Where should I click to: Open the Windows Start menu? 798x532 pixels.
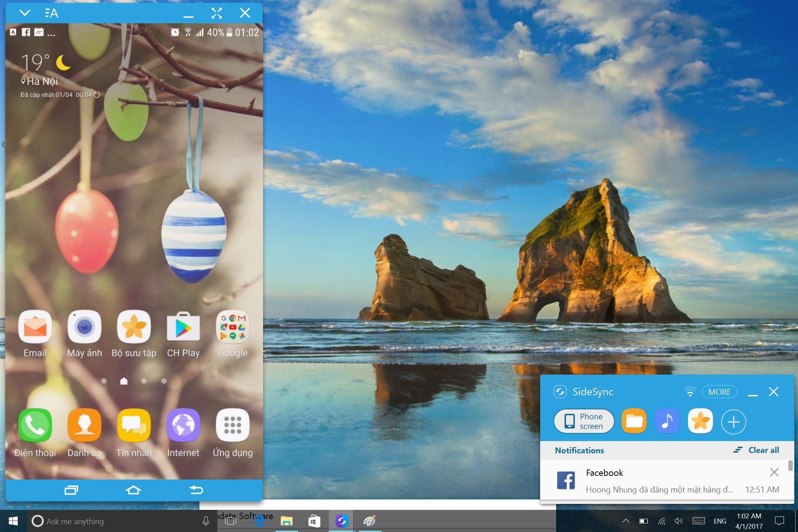[x=13, y=521]
